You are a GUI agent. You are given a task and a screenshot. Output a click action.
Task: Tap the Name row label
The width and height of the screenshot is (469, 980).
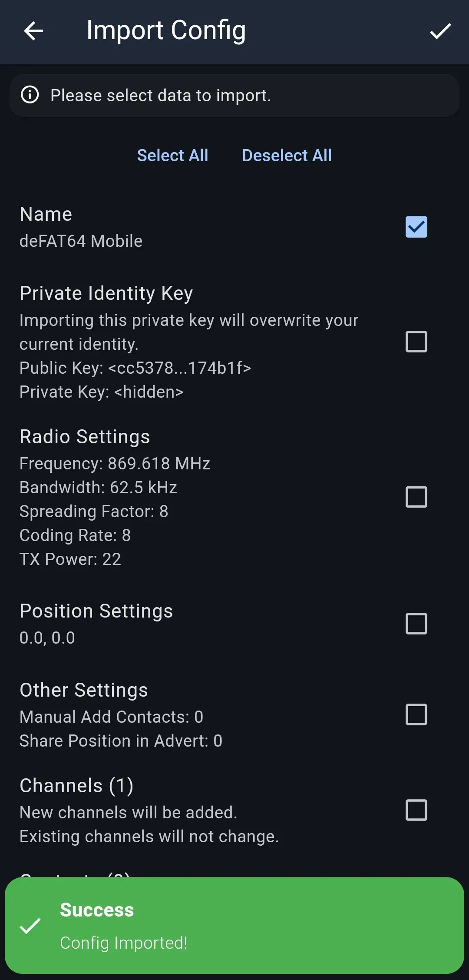(x=46, y=214)
